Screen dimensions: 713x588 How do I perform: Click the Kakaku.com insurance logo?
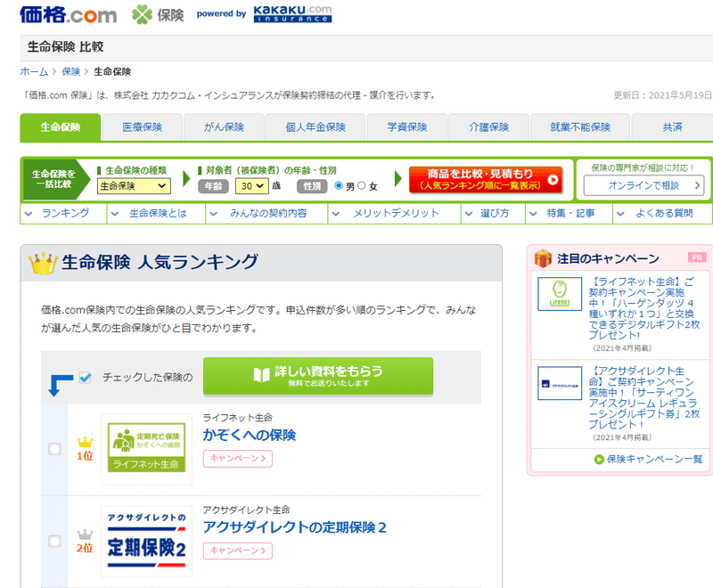tap(292, 14)
